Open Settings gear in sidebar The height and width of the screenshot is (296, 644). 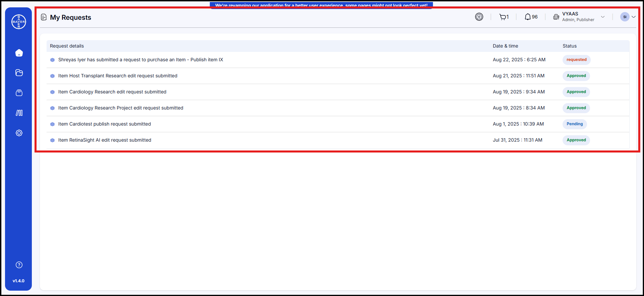19,133
